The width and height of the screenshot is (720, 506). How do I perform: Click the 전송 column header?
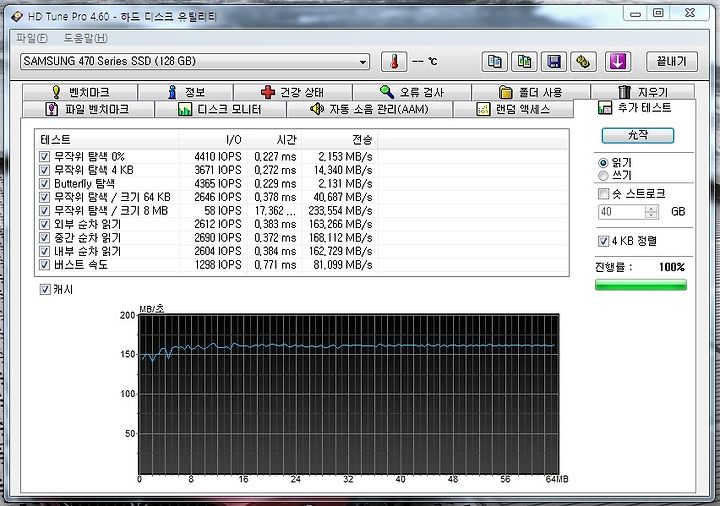coord(340,140)
